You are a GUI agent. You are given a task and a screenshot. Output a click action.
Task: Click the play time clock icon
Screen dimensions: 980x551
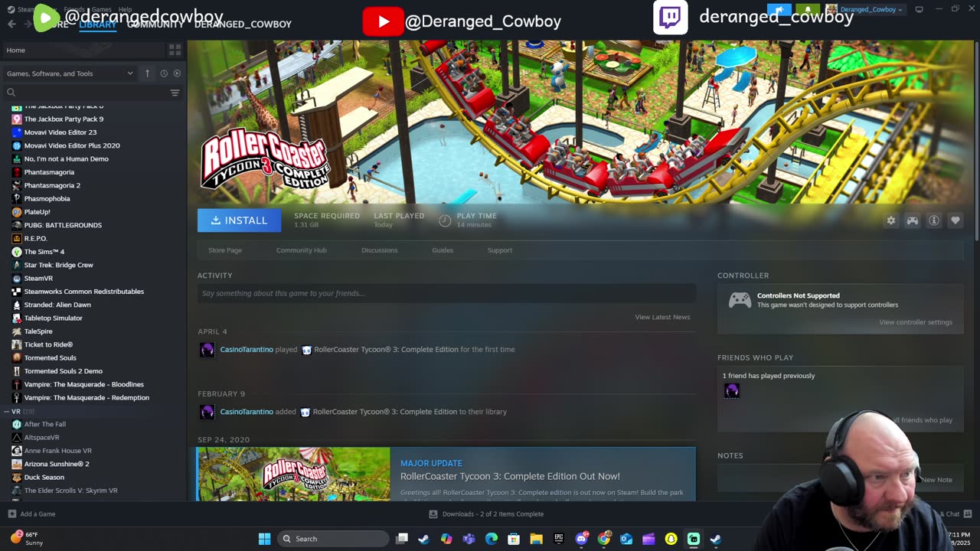coord(445,220)
